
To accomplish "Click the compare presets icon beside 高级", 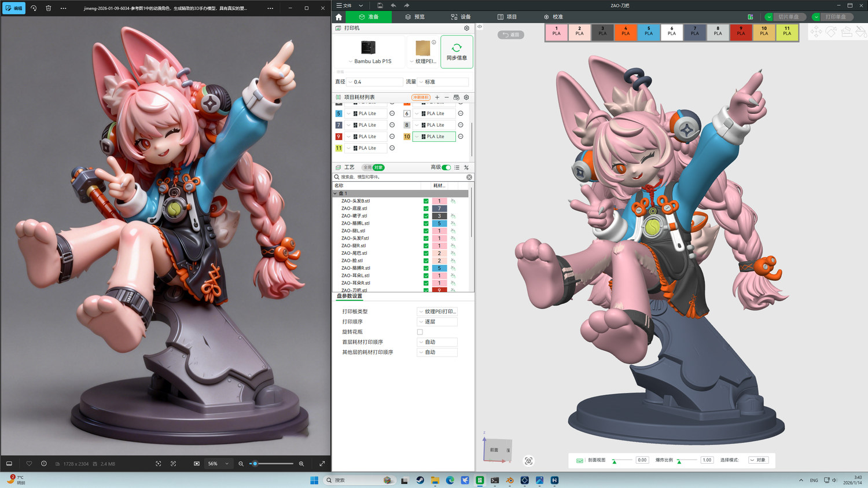I will [466, 167].
